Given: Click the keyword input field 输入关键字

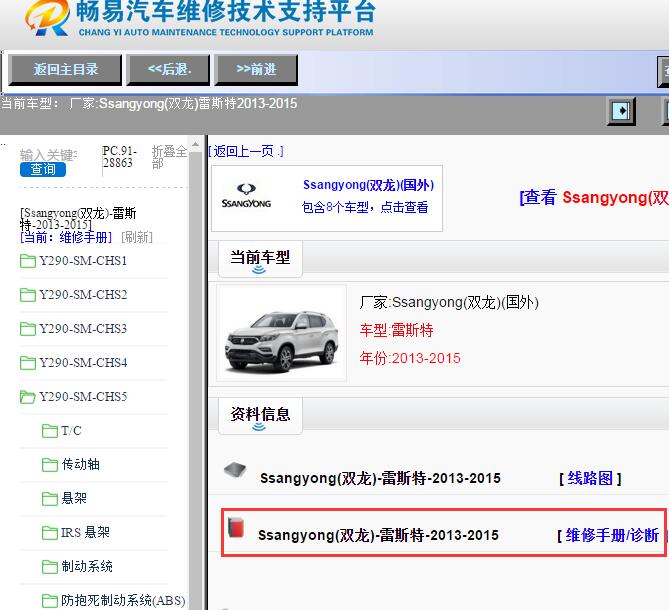Looking at the screenshot, I should (49, 155).
